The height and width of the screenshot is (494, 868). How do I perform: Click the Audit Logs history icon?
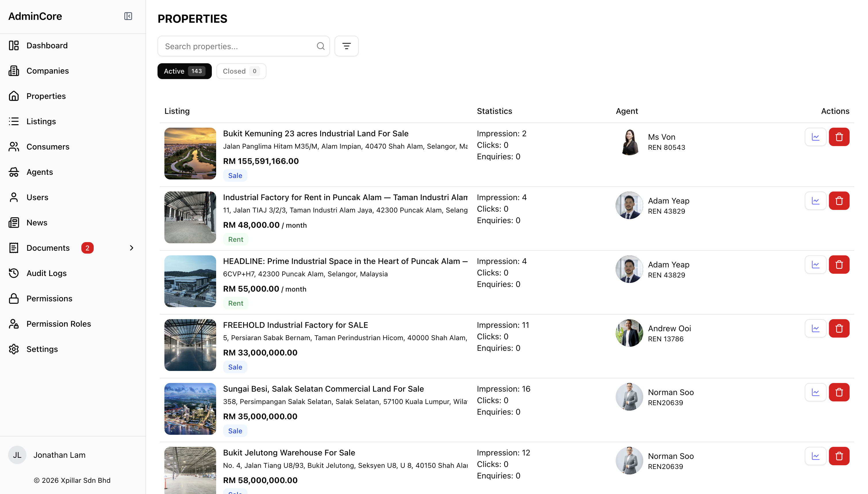pos(14,273)
